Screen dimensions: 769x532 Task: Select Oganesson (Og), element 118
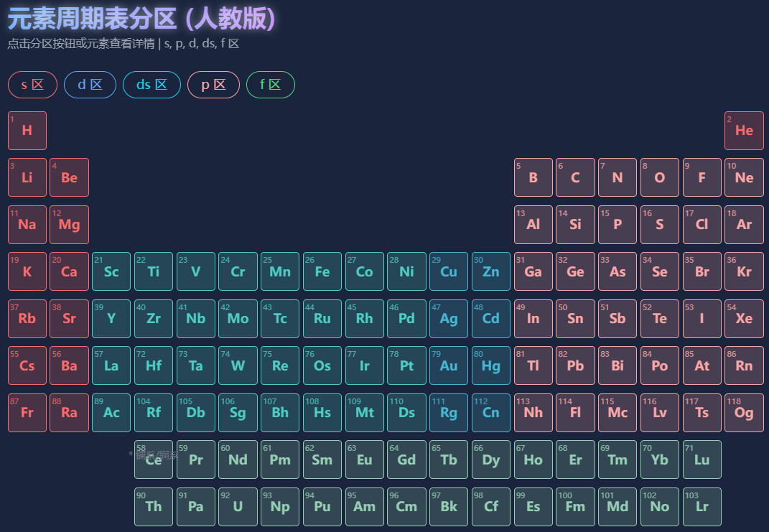click(x=744, y=412)
